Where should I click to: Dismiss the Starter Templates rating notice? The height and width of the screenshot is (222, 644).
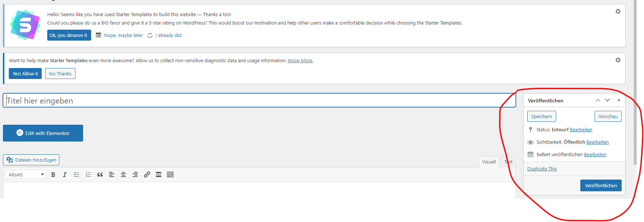point(618,11)
